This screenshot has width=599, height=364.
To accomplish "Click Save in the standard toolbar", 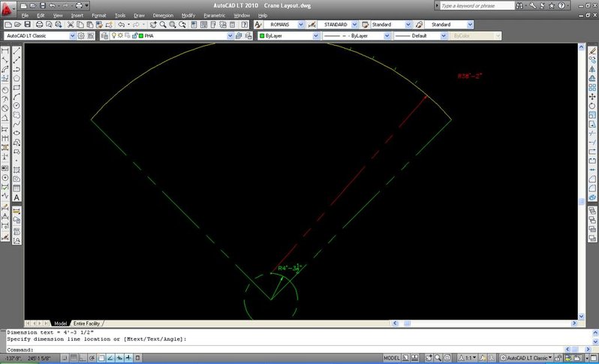I will click(x=28, y=25).
